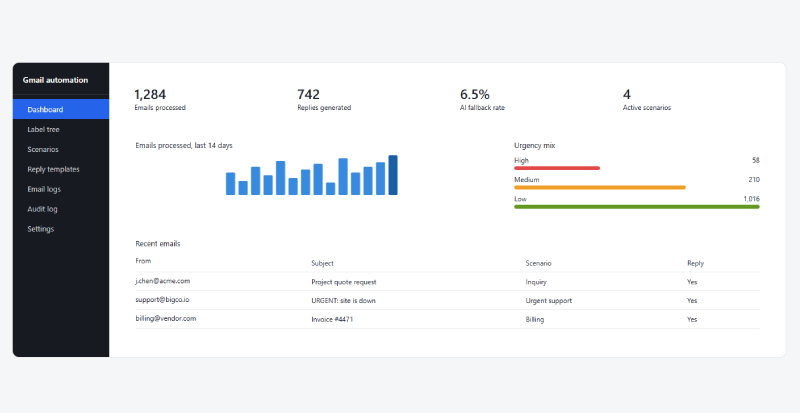This screenshot has width=800, height=413.
Task: Click the darkest last bar in chart
Action: [x=393, y=175]
